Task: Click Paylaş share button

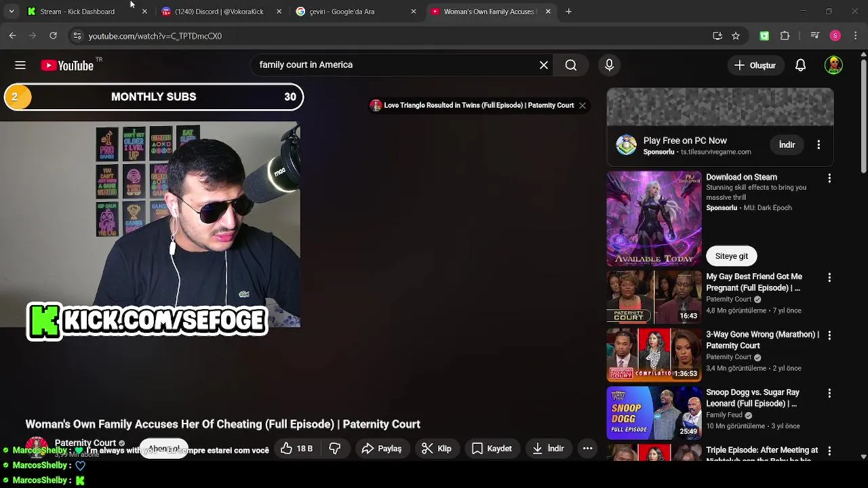Action: click(x=382, y=448)
